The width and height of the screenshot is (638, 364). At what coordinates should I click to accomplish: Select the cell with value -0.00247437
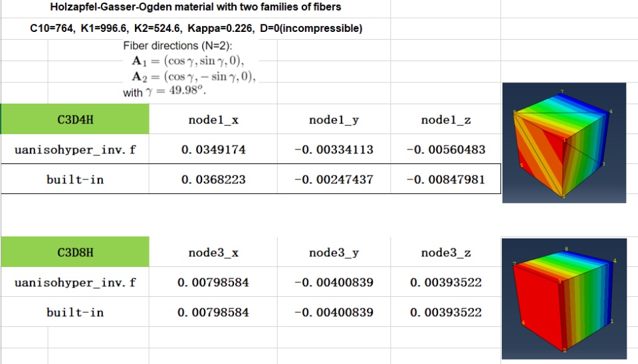coord(335,179)
